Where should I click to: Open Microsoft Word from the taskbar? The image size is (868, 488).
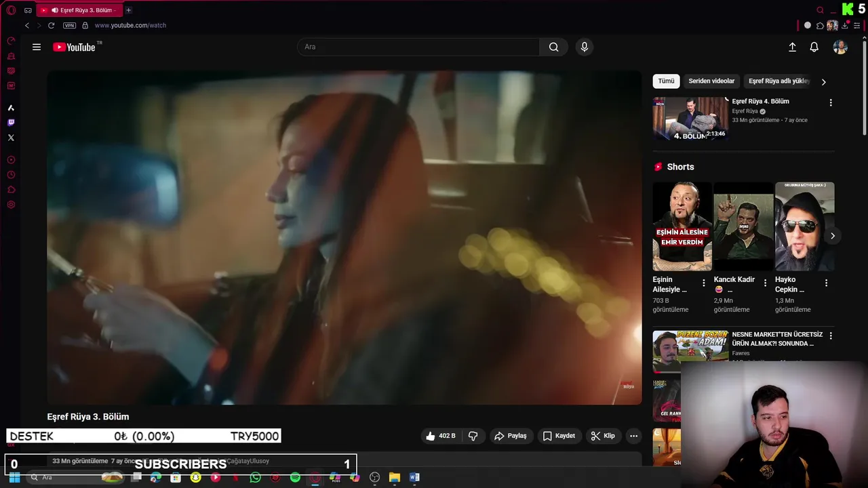point(414,477)
